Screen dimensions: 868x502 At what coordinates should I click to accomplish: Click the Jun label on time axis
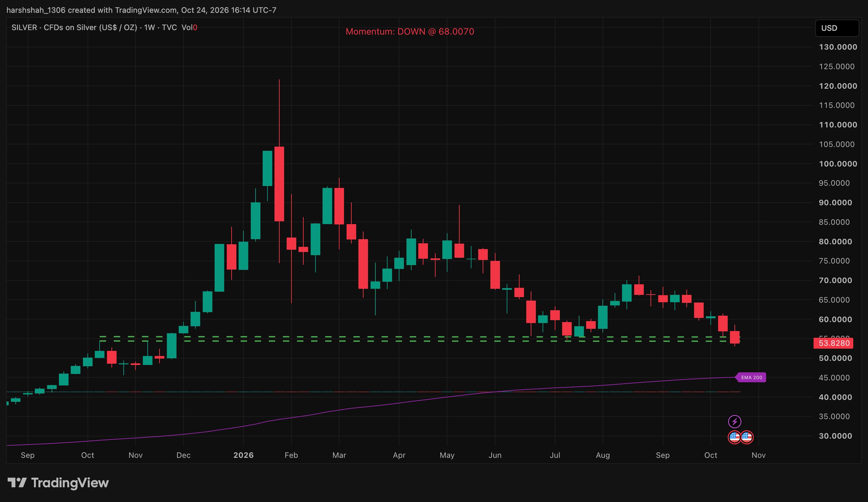coord(495,455)
